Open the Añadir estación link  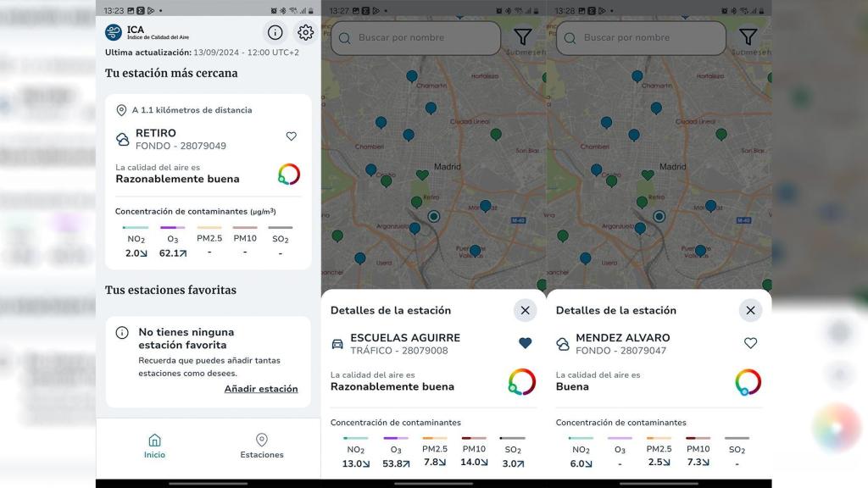[x=261, y=388]
